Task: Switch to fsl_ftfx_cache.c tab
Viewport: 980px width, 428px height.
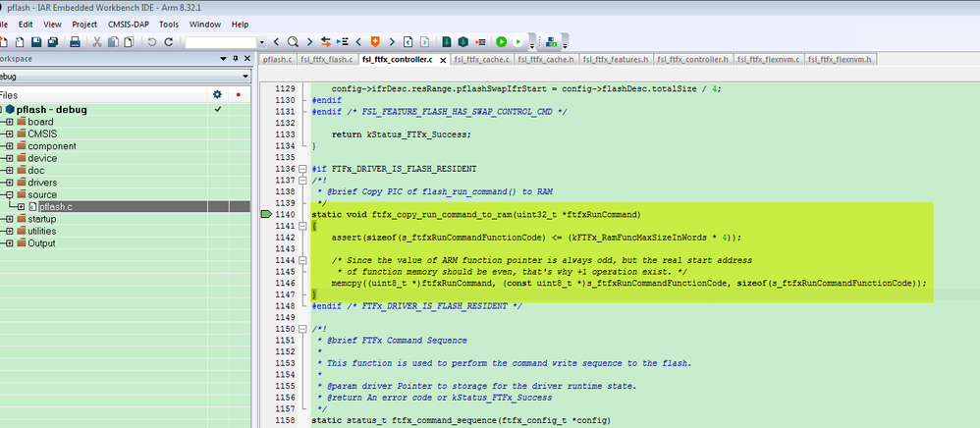Action: (481, 59)
